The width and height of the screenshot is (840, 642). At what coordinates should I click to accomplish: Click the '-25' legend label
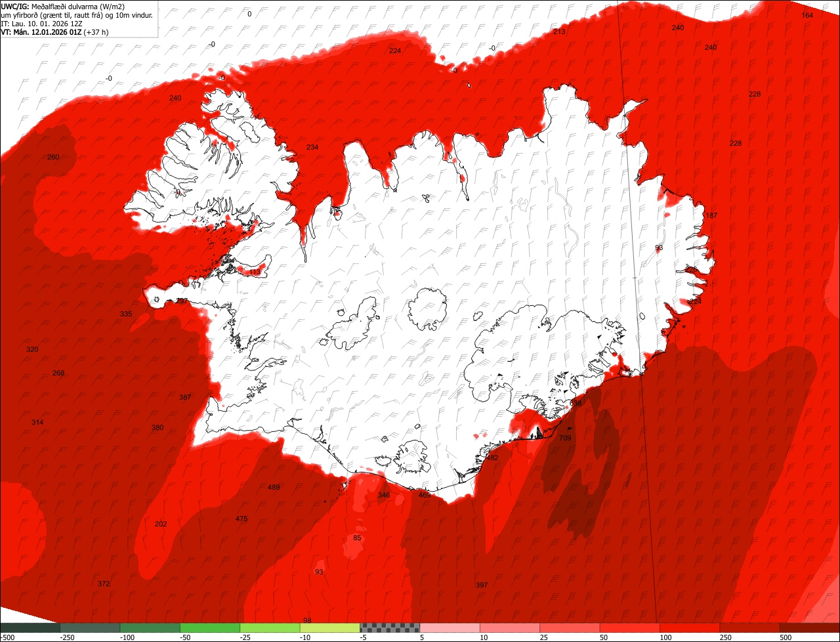(246, 637)
